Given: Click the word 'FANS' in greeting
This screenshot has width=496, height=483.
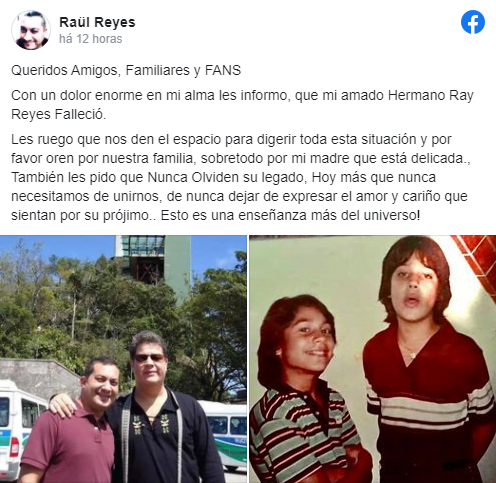Looking at the screenshot, I should click(223, 70).
